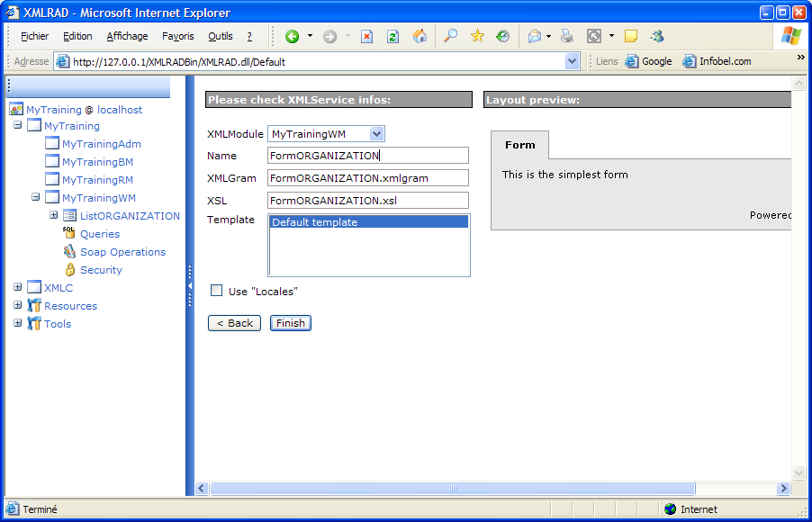Click the Finish button

tap(290, 323)
